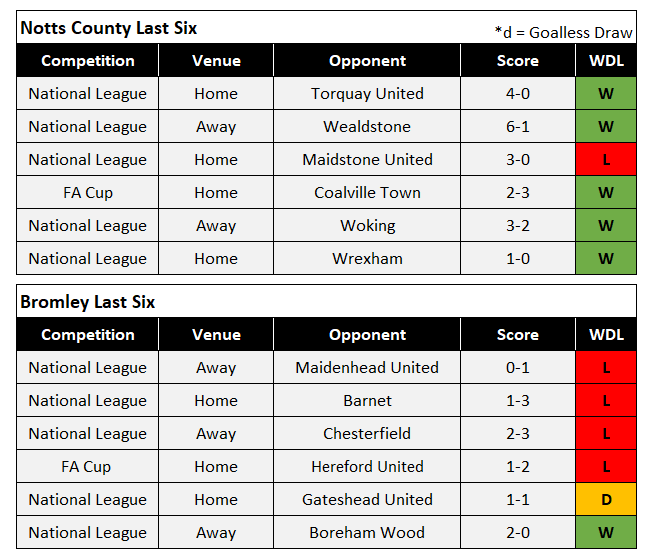
Task: Click the red L cell for Maidstone United
Action: coord(606,160)
